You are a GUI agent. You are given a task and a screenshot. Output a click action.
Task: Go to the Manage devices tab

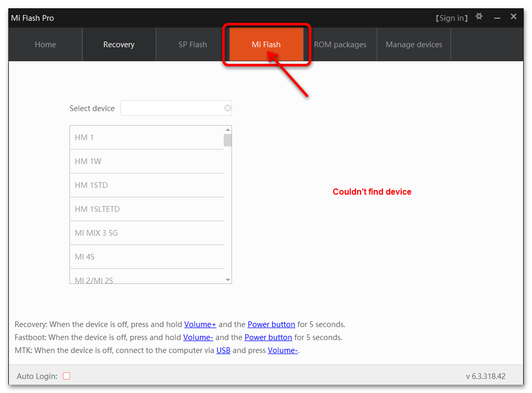point(414,45)
